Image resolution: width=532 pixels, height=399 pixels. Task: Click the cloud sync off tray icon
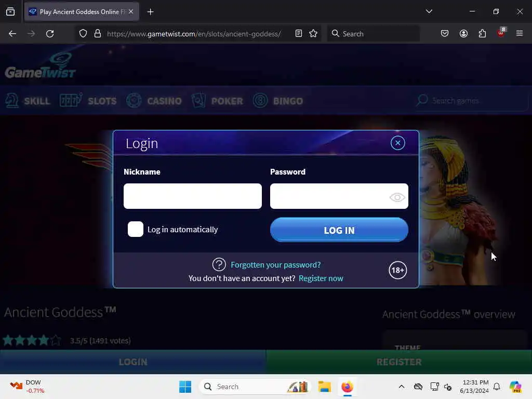(418, 387)
